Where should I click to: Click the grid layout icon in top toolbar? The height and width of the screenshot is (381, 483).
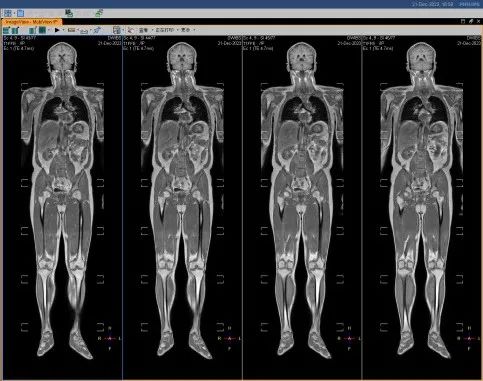(8, 13)
